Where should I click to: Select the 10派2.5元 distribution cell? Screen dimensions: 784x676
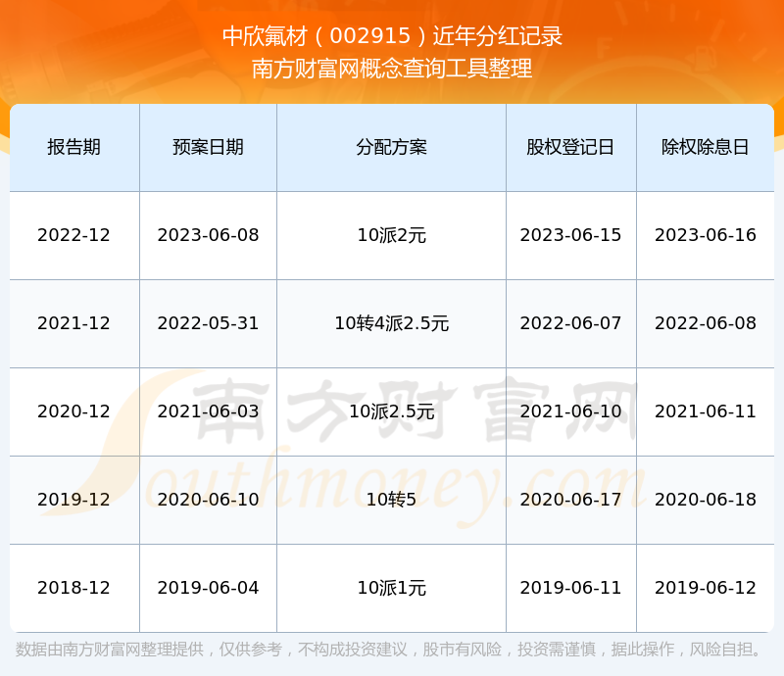[391, 411]
